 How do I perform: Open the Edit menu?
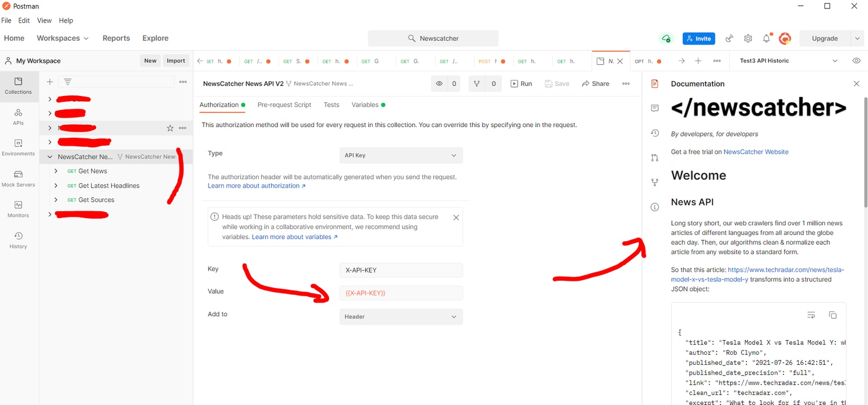24,20
